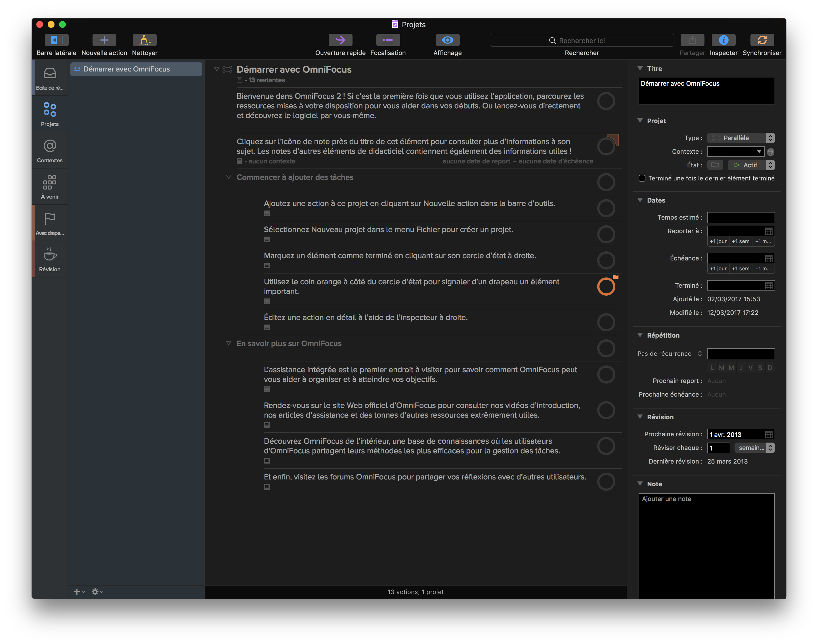The width and height of the screenshot is (818, 644).
Task: Click '+1 sem' under Échéance
Action: pos(741,268)
